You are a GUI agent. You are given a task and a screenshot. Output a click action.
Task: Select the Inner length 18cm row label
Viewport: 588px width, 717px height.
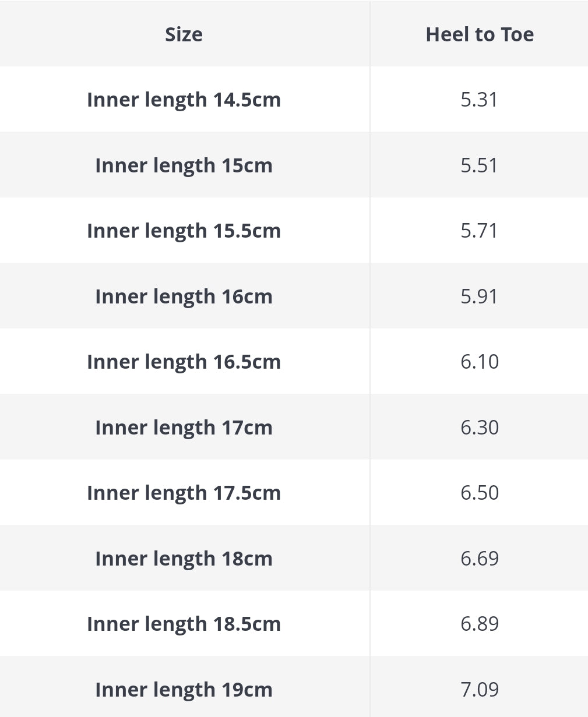coord(184,559)
